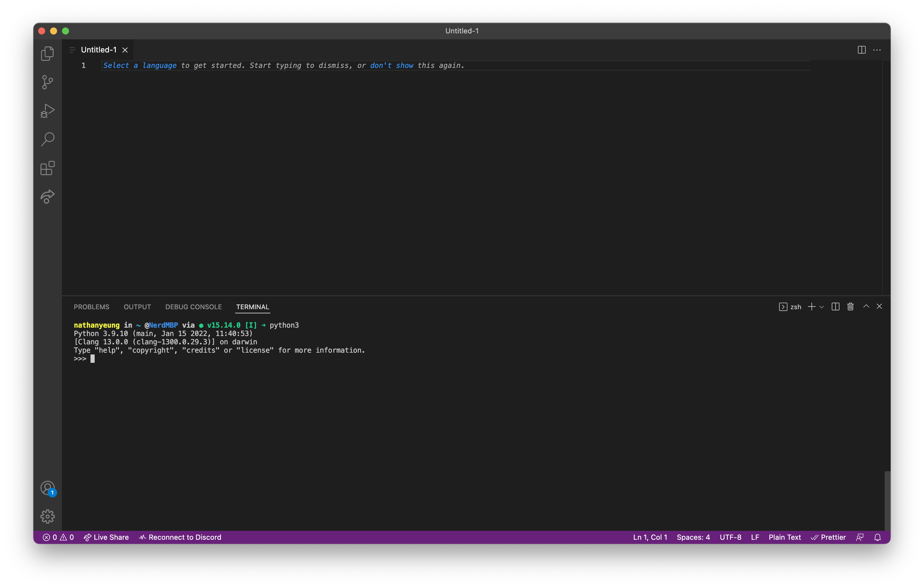The width and height of the screenshot is (924, 588).
Task: Open the terminal launch profile dropdown
Action: (822, 307)
